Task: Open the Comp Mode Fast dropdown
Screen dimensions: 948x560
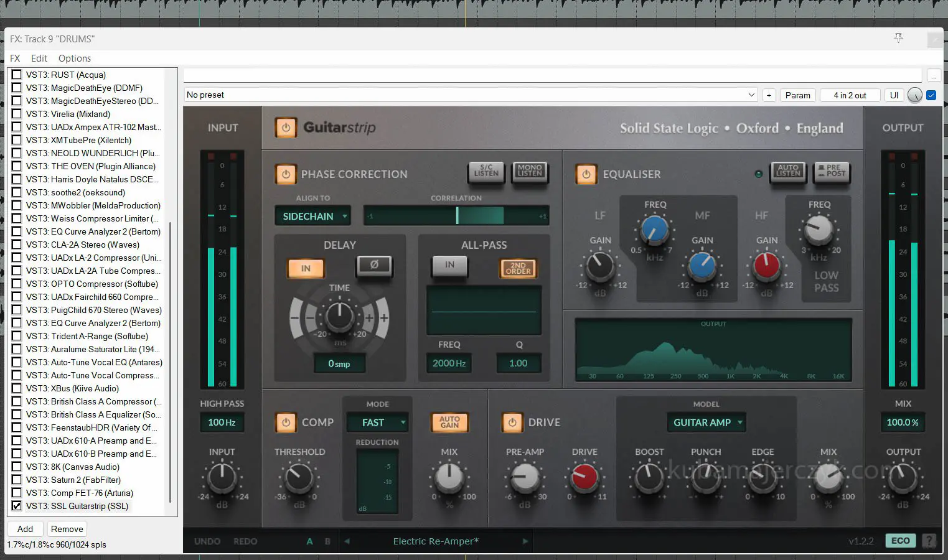Action: (x=377, y=422)
